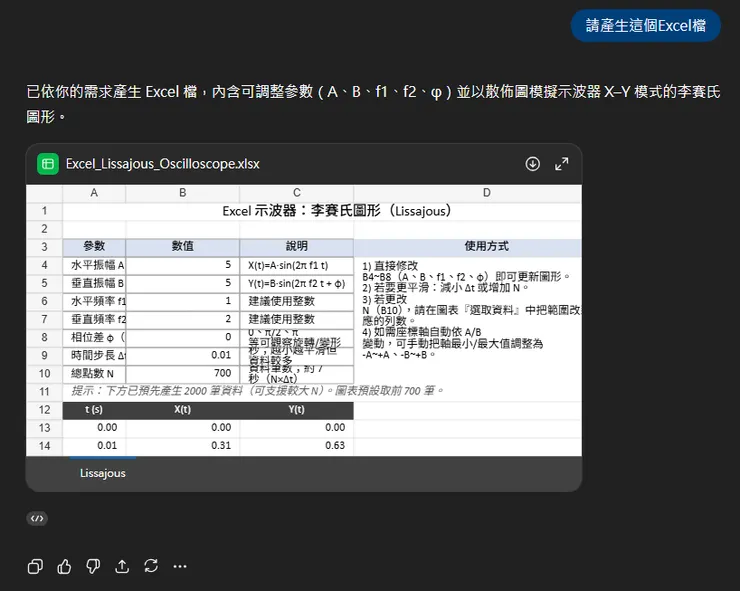Select row 1 header
Image resolution: width=740 pixels, height=591 pixels.
(44, 211)
